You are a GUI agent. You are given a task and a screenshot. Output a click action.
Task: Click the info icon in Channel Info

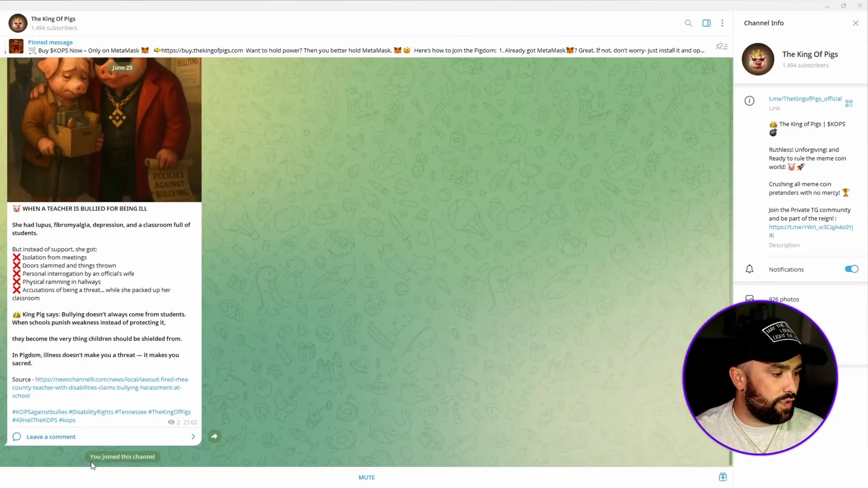[750, 101]
